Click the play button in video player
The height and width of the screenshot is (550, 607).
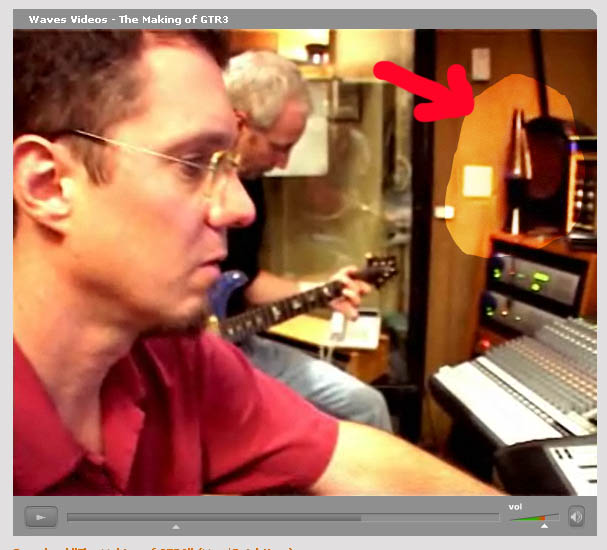[x=41, y=517]
